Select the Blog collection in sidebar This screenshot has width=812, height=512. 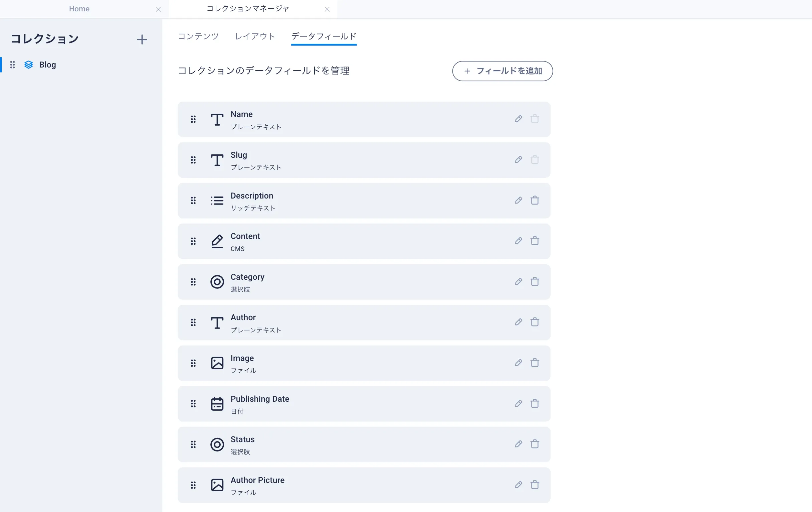tap(47, 65)
